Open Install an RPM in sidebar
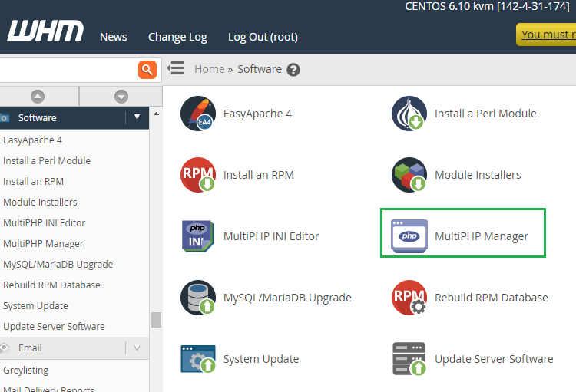The width and height of the screenshot is (576, 392). pos(34,181)
